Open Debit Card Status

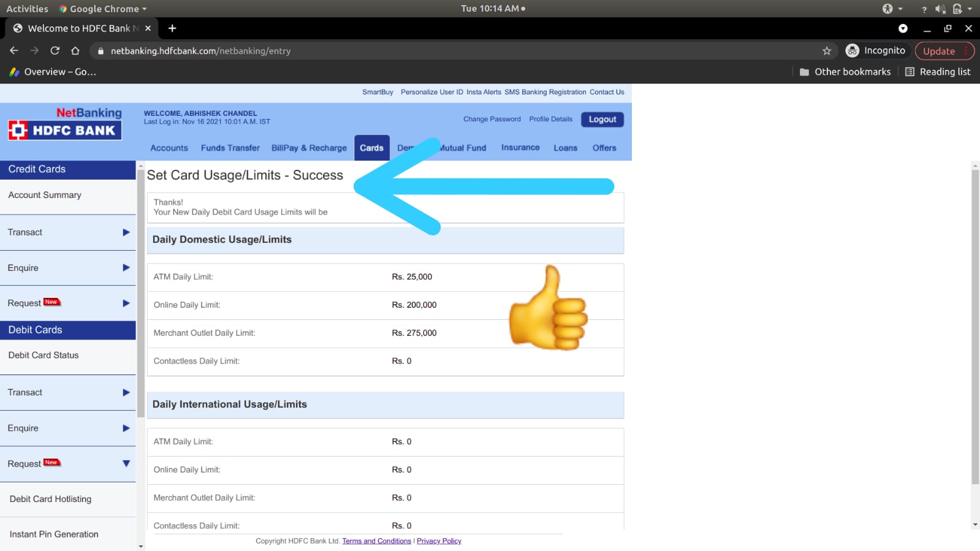pyautogui.click(x=67, y=355)
